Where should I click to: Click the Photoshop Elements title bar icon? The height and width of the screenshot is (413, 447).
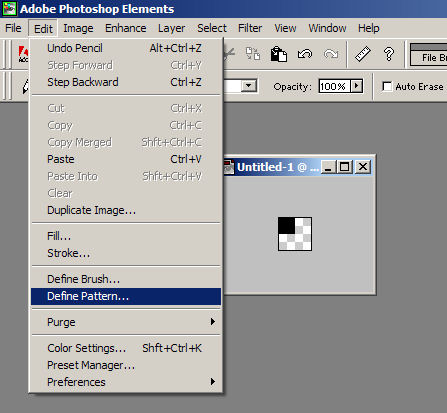[x=9, y=9]
